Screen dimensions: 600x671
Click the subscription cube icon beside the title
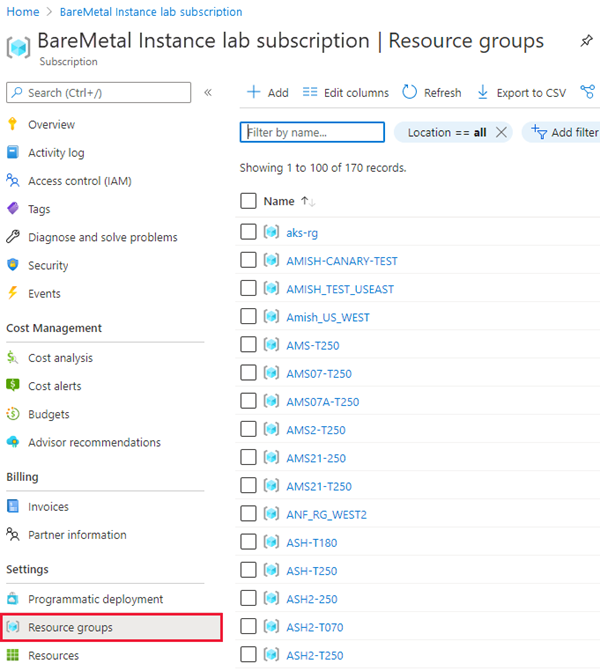pos(18,47)
